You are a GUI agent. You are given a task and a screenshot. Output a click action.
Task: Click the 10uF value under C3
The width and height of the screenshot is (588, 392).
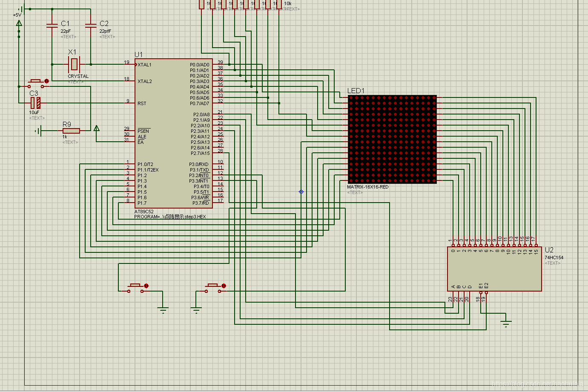coord(34,112)
